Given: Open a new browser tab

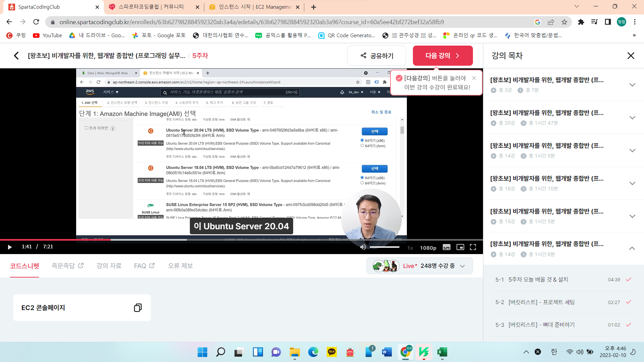Looking at the screenshot, I should pyautogui.click(x=314, y=7).
